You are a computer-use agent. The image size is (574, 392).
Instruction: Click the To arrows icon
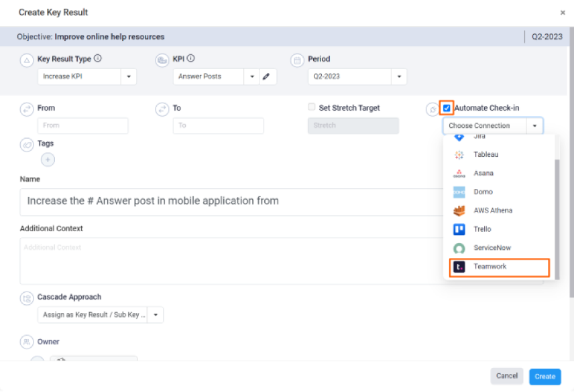162,109
